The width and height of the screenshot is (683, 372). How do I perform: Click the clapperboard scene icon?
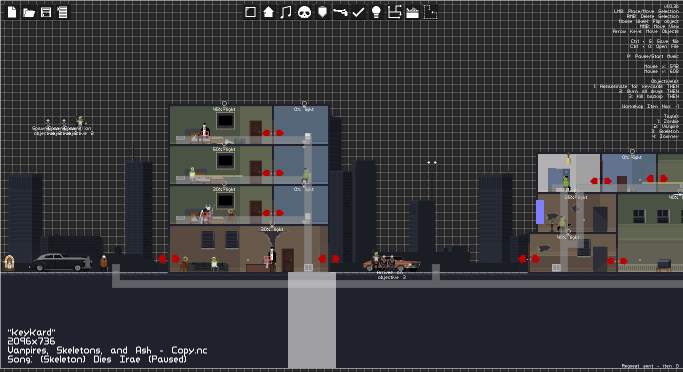coord(412,12)
